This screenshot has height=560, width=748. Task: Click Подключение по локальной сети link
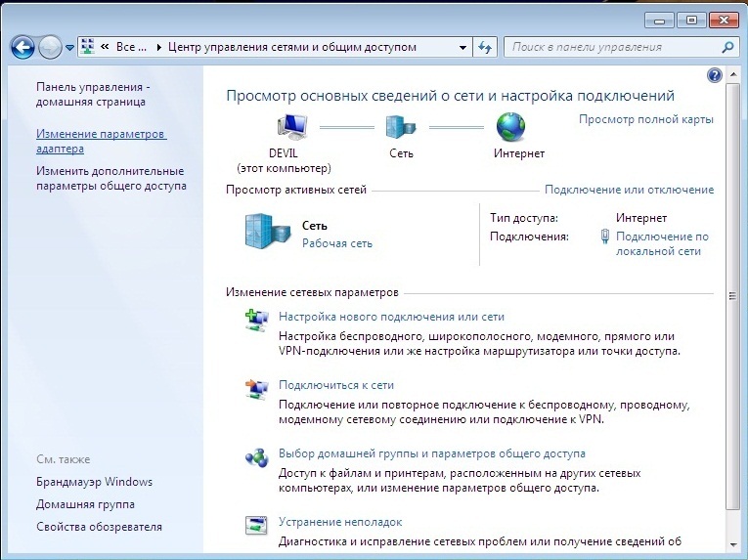[x=661, y=243]
